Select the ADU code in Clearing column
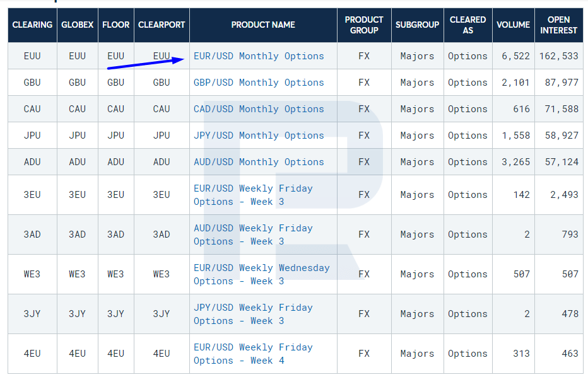 tap(32, 162)
